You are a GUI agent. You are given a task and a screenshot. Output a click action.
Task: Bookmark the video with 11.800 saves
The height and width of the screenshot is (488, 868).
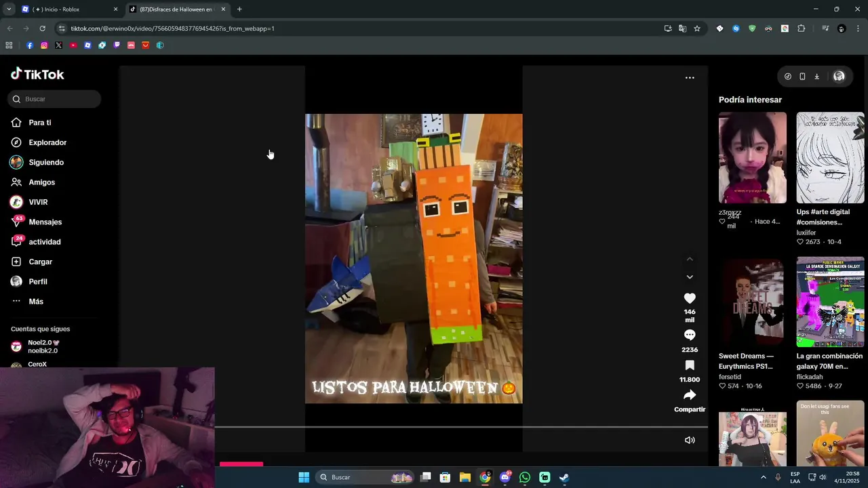(x=690, y=365)
